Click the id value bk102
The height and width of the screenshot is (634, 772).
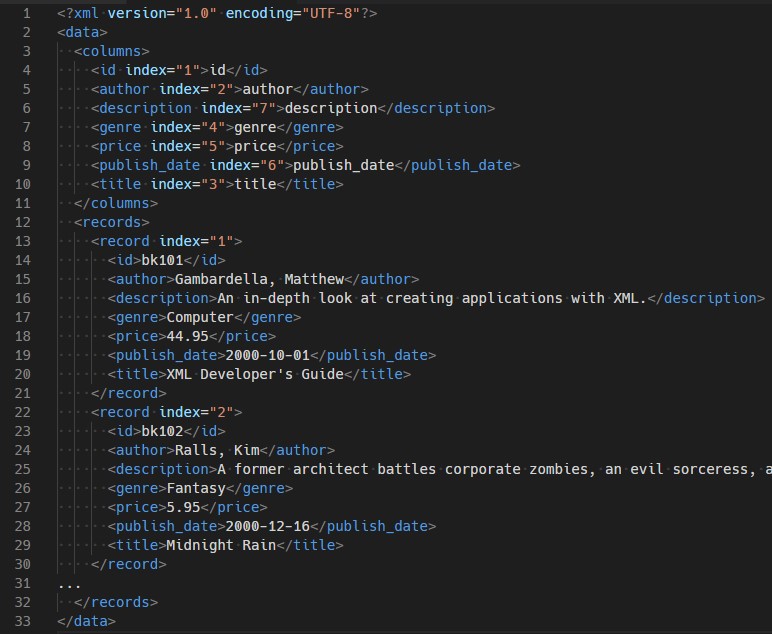tap(162, 431)
